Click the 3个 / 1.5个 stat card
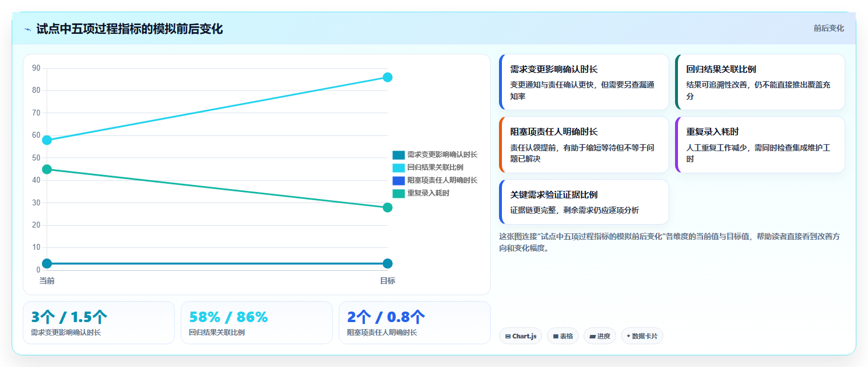Image resolution: width=868 pixels, height=367 pixels. click(x=99, y=323)
